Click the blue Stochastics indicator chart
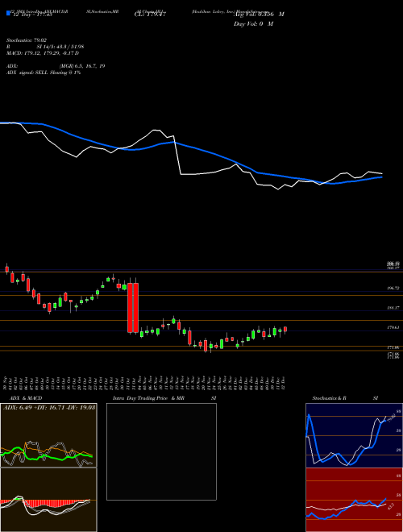The width and height of the screenshot is (403, 532). click(354, 435)
